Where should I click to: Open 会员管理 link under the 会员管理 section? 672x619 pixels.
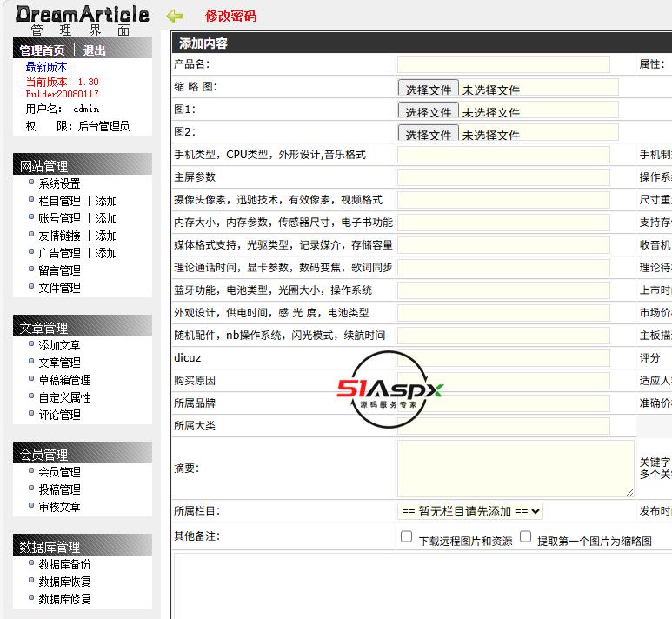(x=60, y=472)
